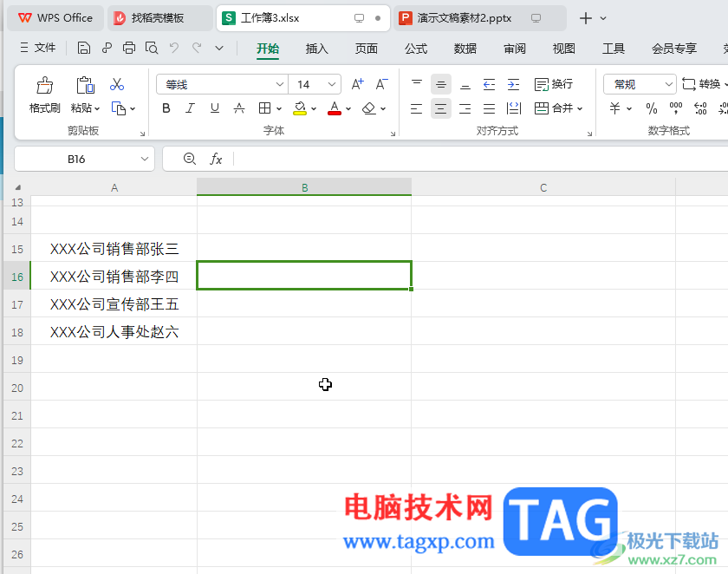Screen dimensions: 728x574
Task: Add a new tab with plus button
Action: (586, 18)
